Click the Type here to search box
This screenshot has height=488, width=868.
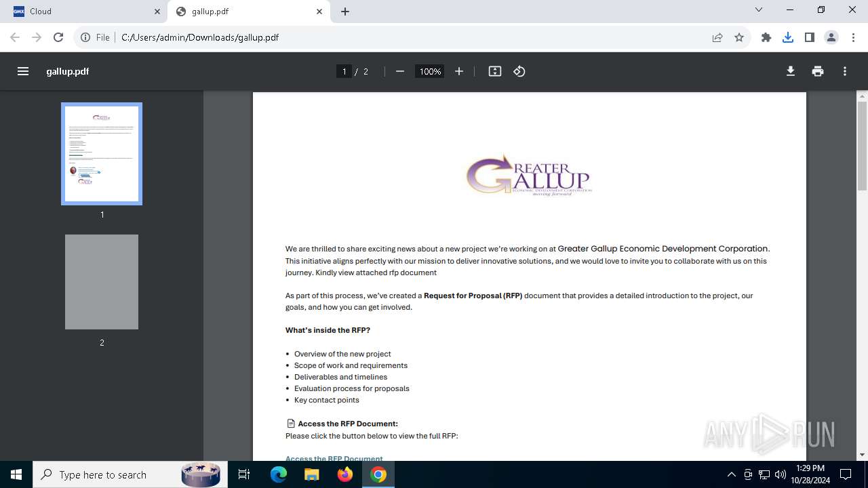tap(129, 474)
